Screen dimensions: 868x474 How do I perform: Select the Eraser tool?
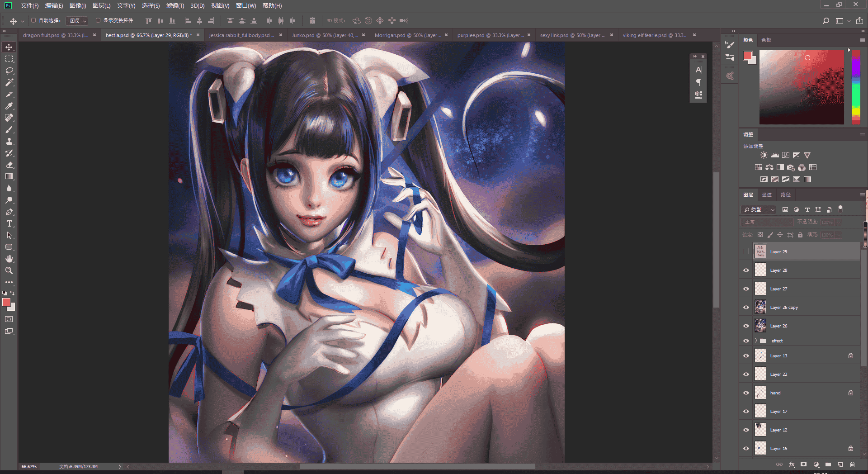9,165
